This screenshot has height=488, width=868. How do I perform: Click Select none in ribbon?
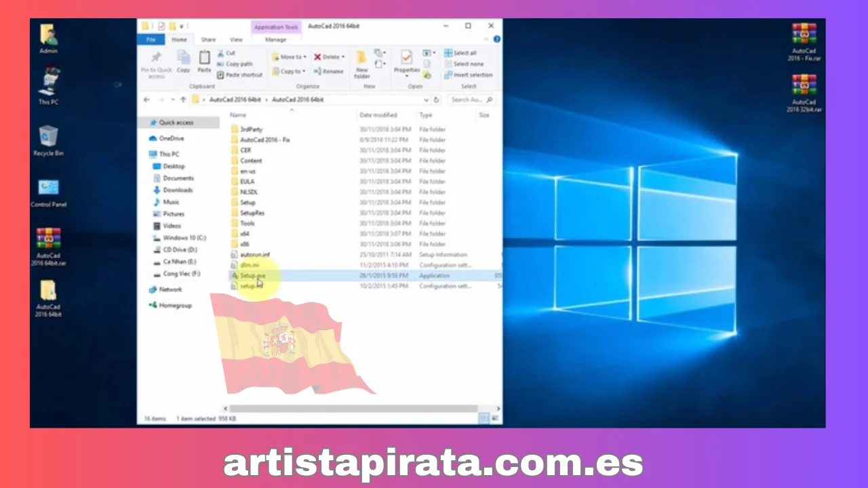464,64
